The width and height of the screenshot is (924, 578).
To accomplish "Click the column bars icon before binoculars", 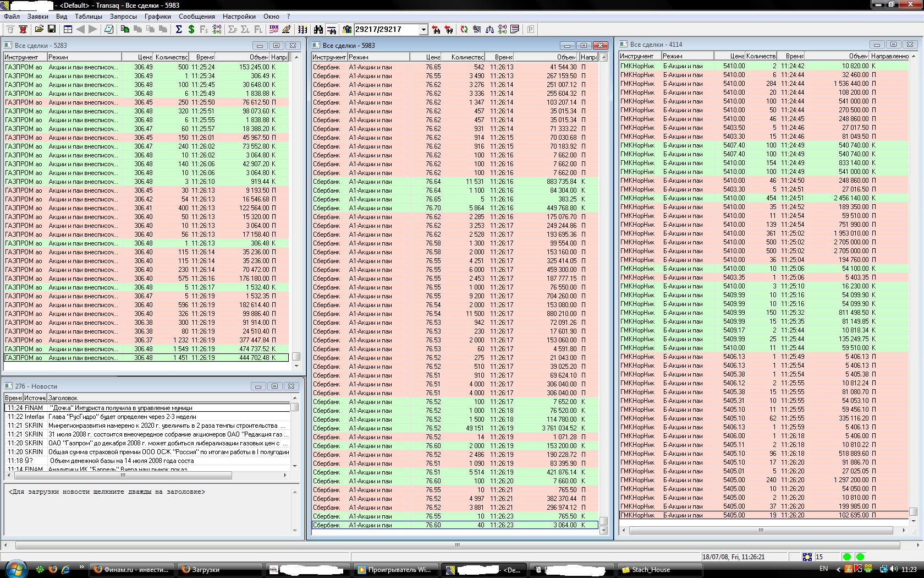I will 302,29.
